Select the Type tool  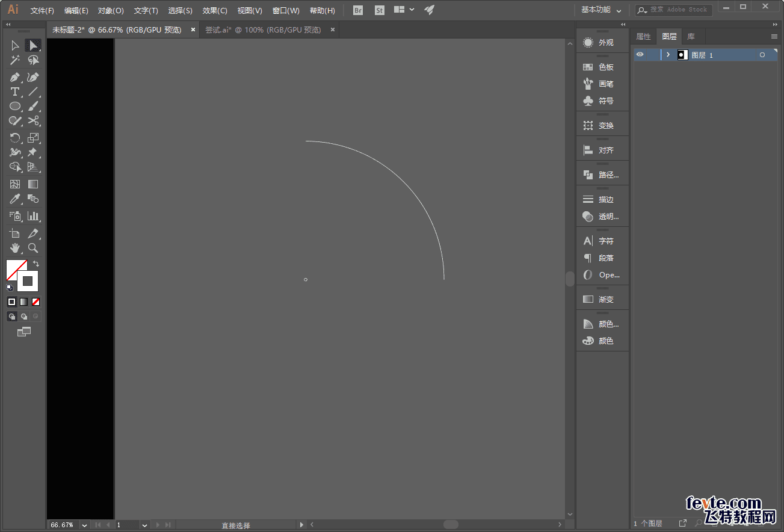tap(15, 91)
